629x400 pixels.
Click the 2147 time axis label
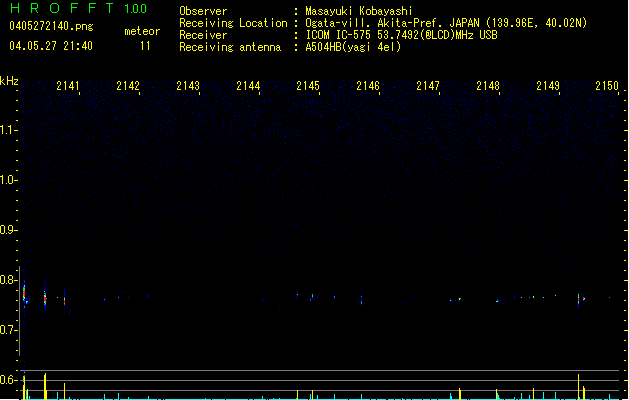428,86
